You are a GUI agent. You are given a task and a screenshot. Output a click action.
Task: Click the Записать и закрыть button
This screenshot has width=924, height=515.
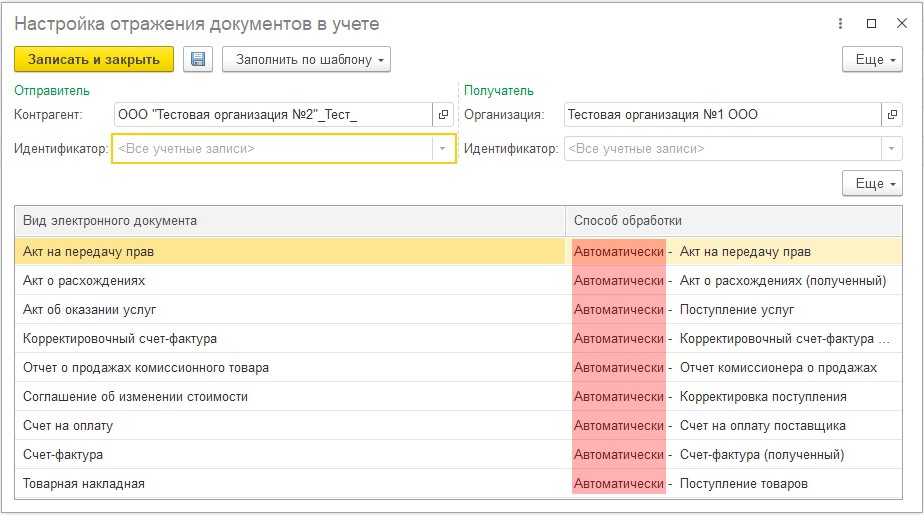[x=94, y=59]
